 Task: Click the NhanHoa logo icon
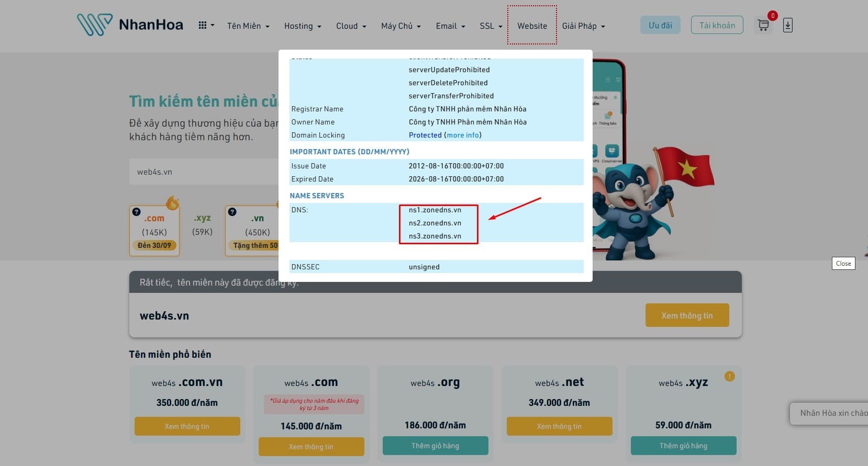tap(95, 25)
